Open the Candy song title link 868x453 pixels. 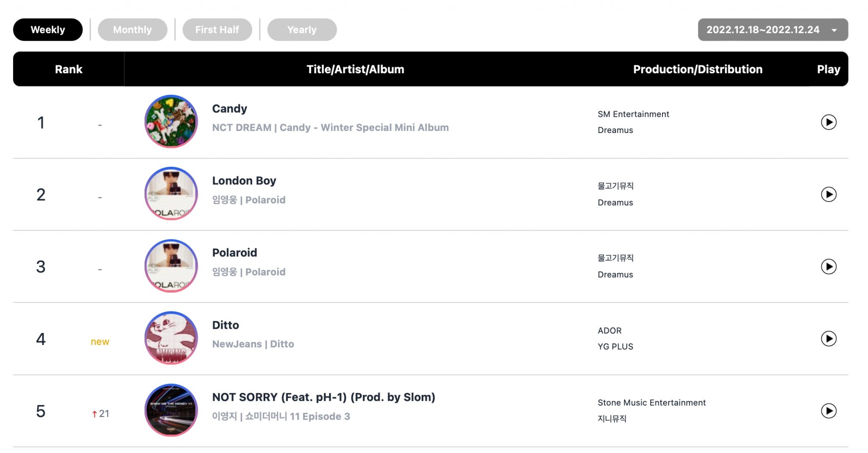coord(229,109)
